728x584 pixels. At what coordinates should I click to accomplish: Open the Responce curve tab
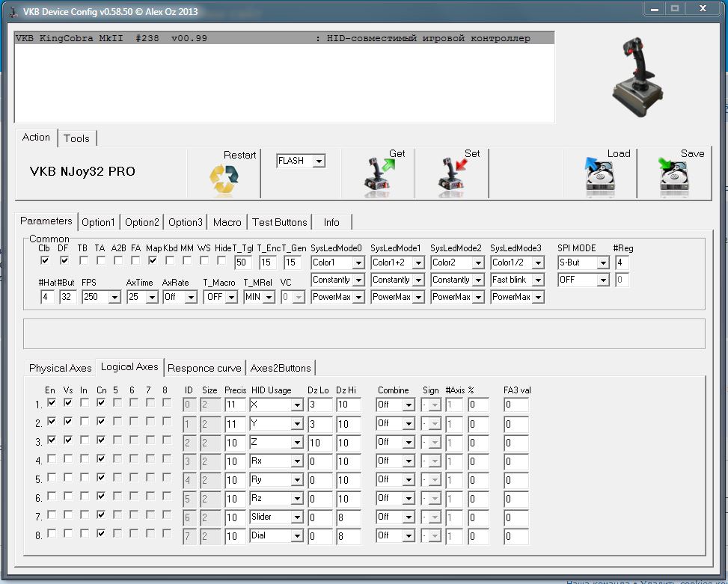(204, 368)
